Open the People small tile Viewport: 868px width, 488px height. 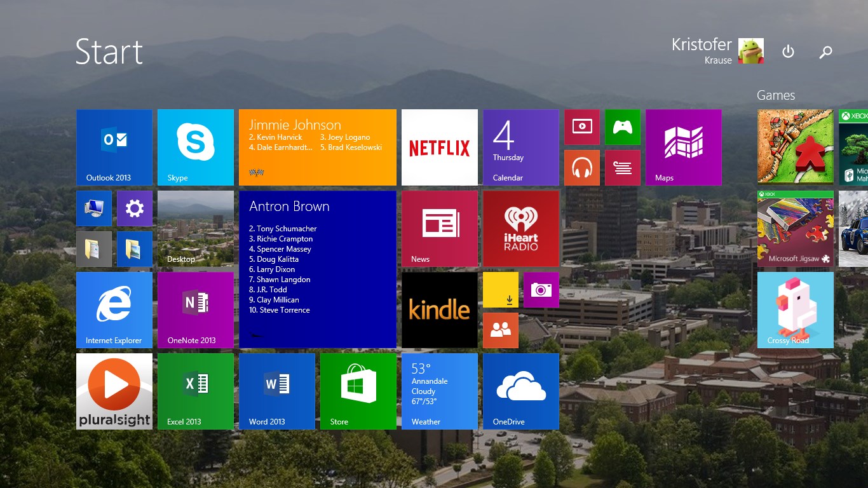point(501,330)
